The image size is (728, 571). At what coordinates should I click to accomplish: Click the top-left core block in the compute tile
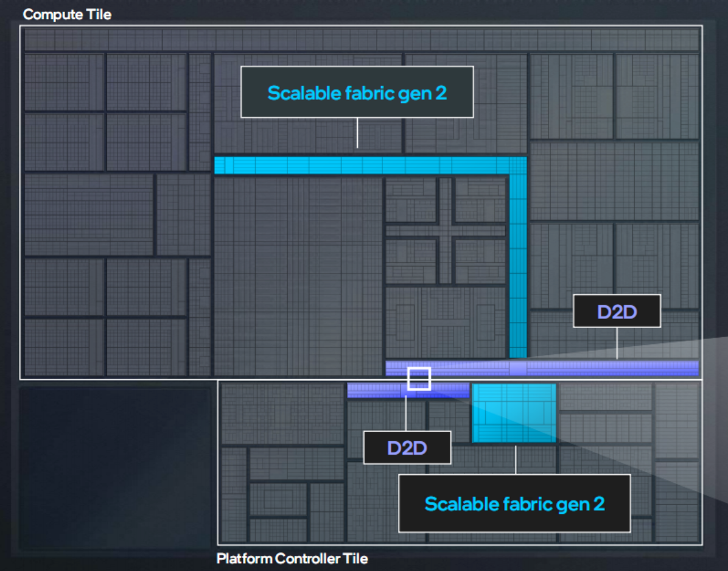(64, 82)
